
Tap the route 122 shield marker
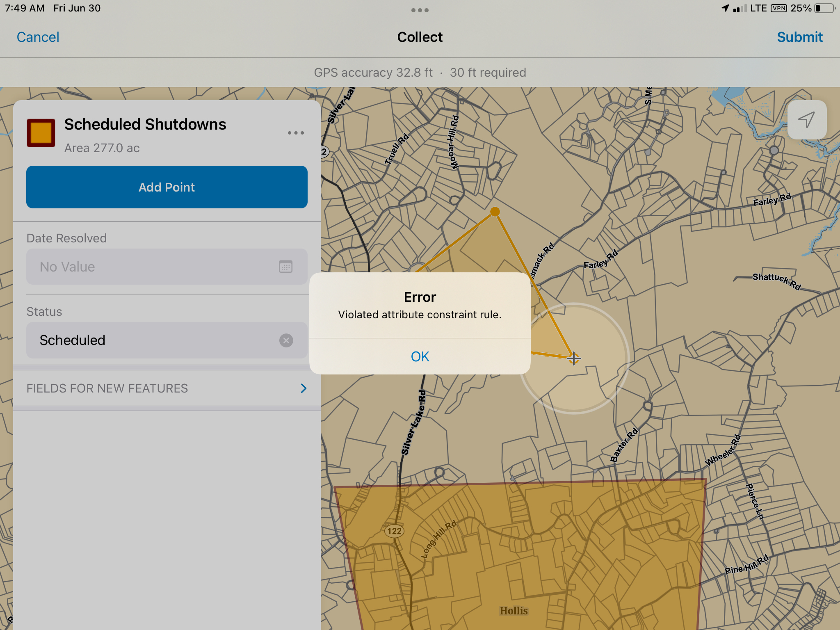click(394, 531)
